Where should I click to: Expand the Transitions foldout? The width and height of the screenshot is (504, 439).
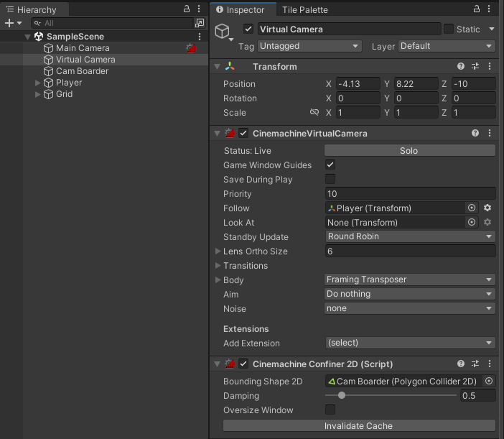point(218,265)
